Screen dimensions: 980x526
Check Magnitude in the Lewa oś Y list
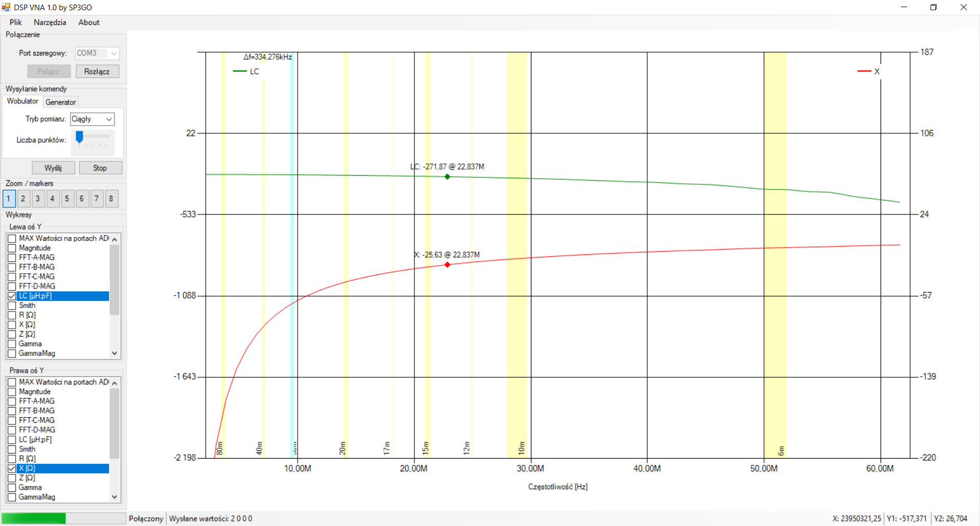(12, 248)
